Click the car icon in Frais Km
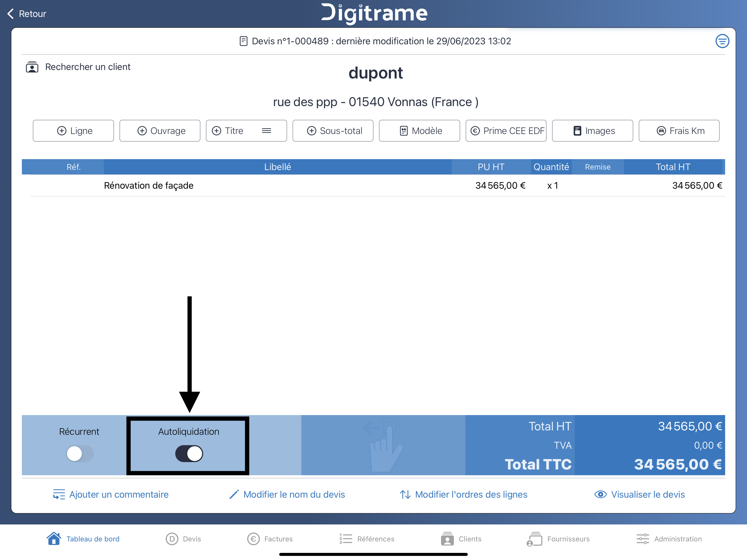The image size is (747, 560). click(661, 131)
